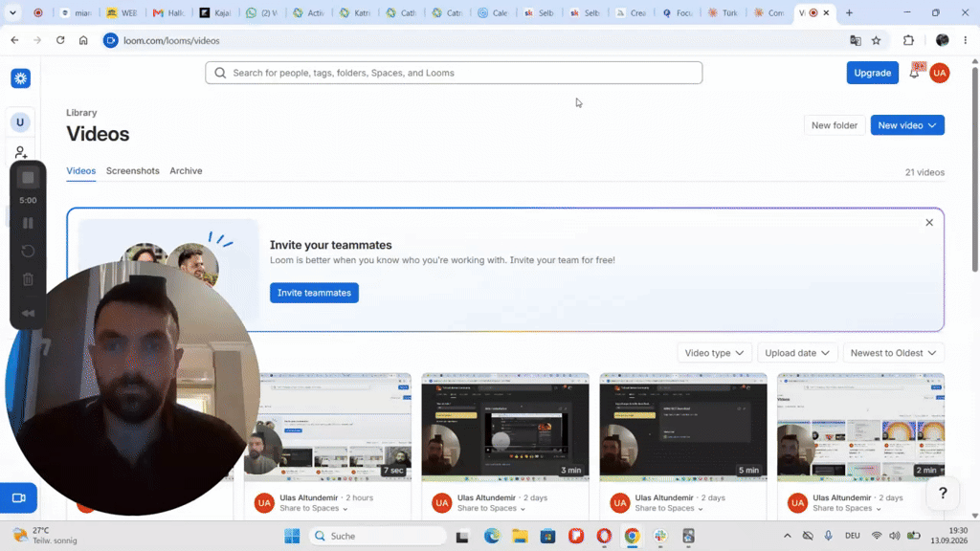
Task: Click the Upgrade button
Action: pyautogui.click(x=873, y=73)
